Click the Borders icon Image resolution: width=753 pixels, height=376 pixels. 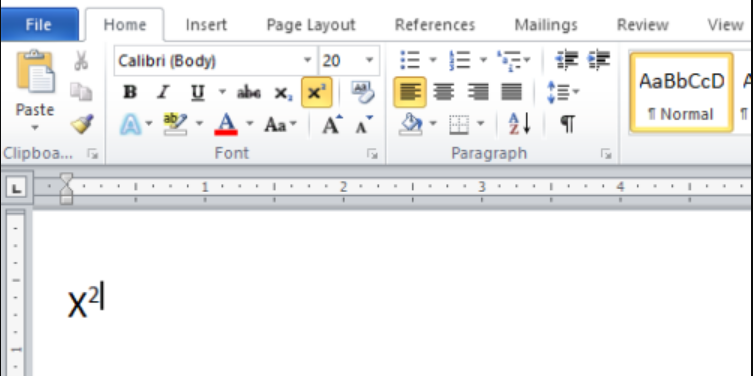point(459,125)
